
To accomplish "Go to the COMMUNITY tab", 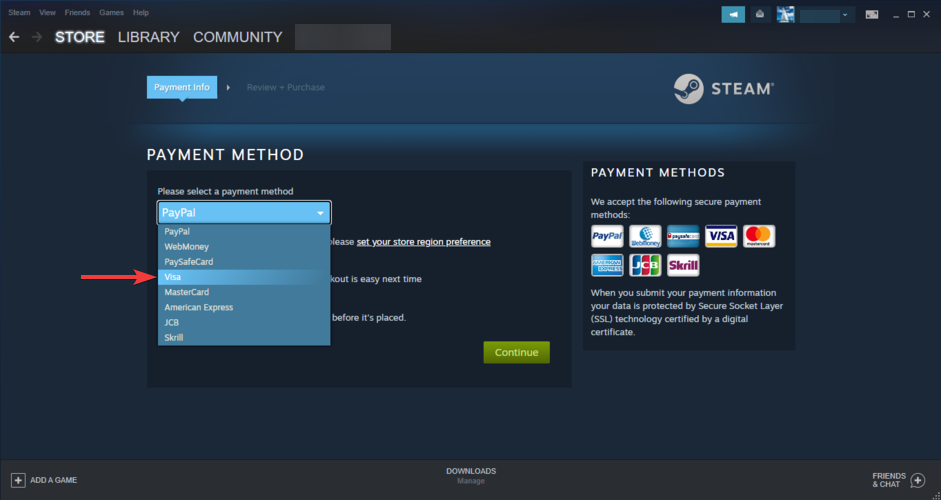I will click(238, 37).
